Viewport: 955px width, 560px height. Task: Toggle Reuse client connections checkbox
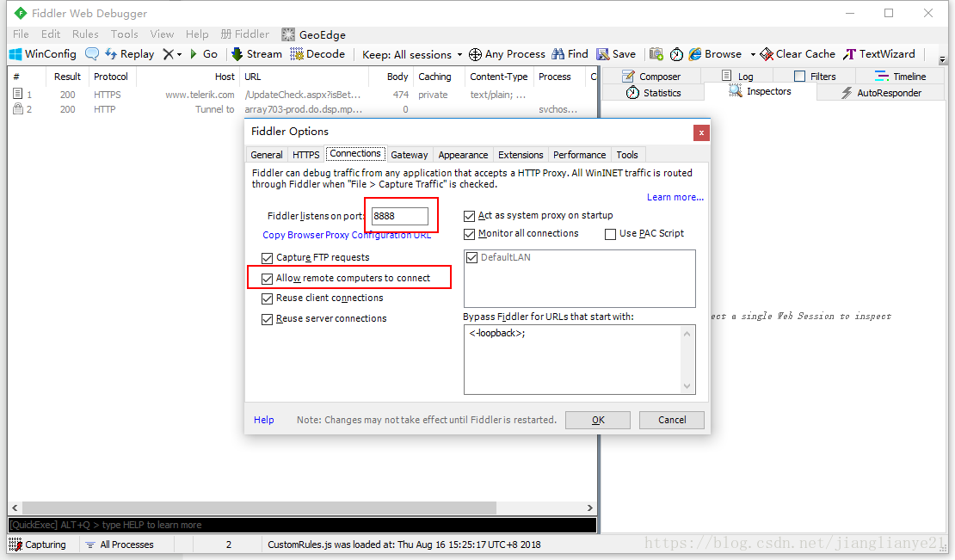point(267,298)
